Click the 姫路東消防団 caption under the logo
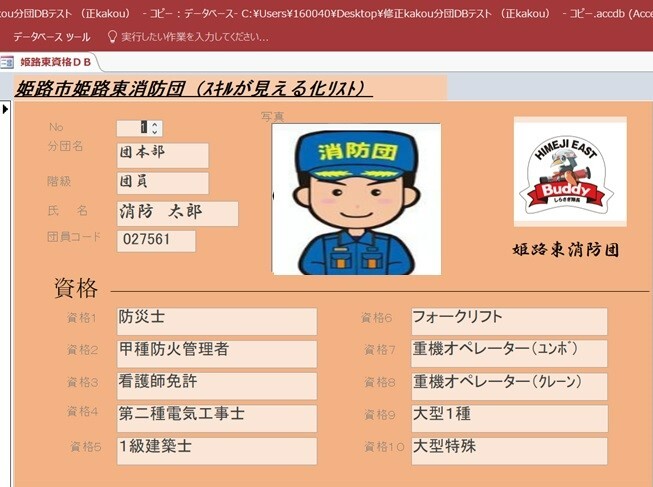 (566, 250)
